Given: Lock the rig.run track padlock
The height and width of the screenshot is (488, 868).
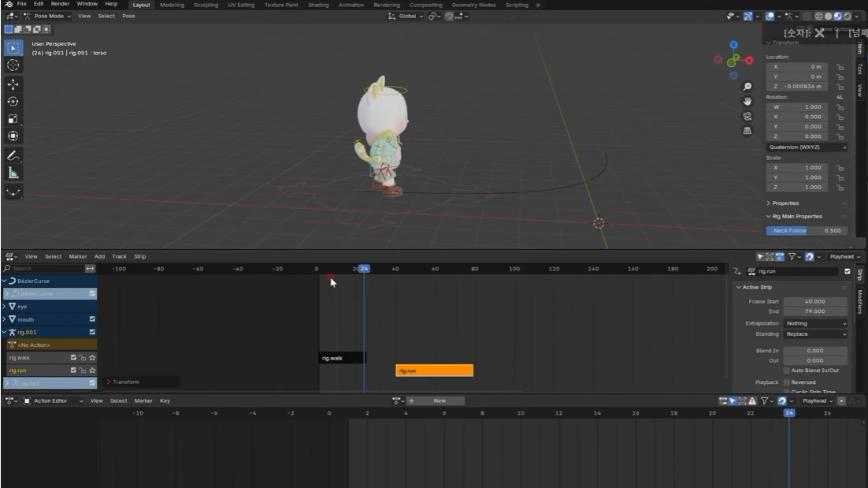Looking at the screenshot, I should (83, 371).
